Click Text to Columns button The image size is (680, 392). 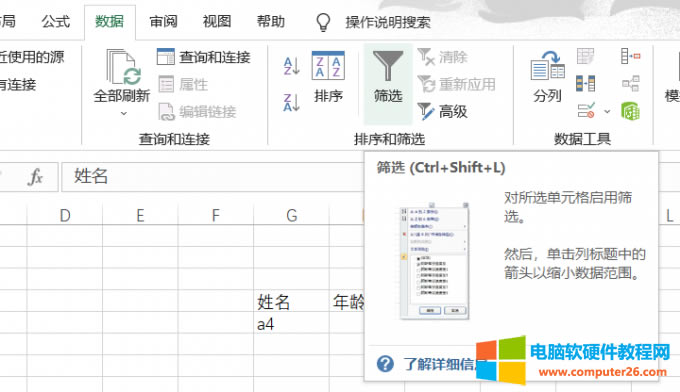(x=547, y=76)
